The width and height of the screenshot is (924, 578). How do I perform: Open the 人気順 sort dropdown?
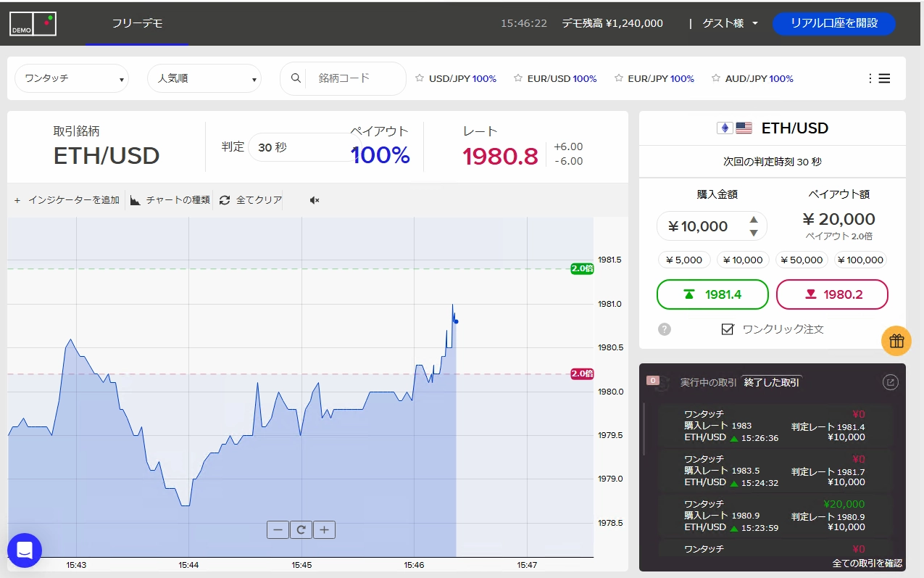point(204,78)
